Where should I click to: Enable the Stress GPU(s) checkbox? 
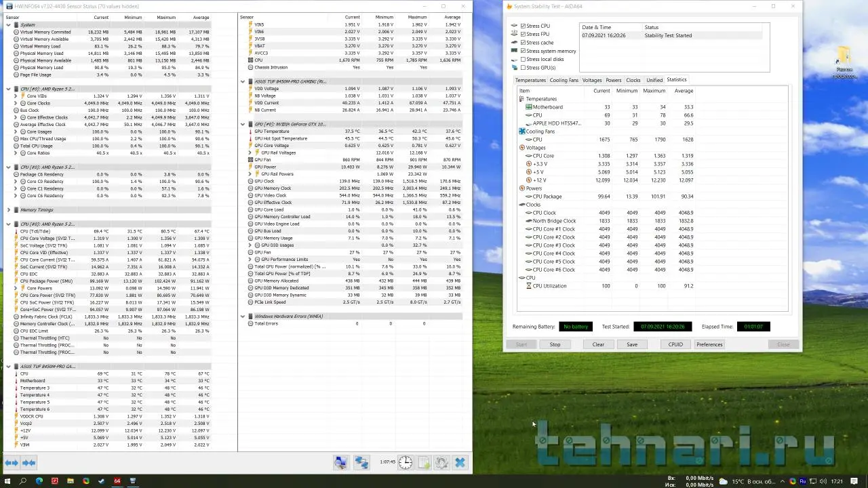(523, 68)
